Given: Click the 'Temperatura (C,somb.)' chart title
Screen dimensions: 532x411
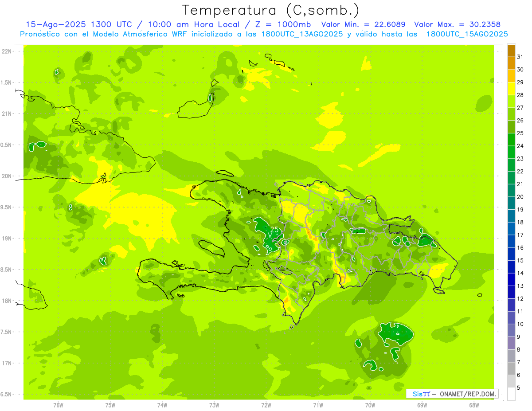Looking at the screenshot, I should click(271, 10).
